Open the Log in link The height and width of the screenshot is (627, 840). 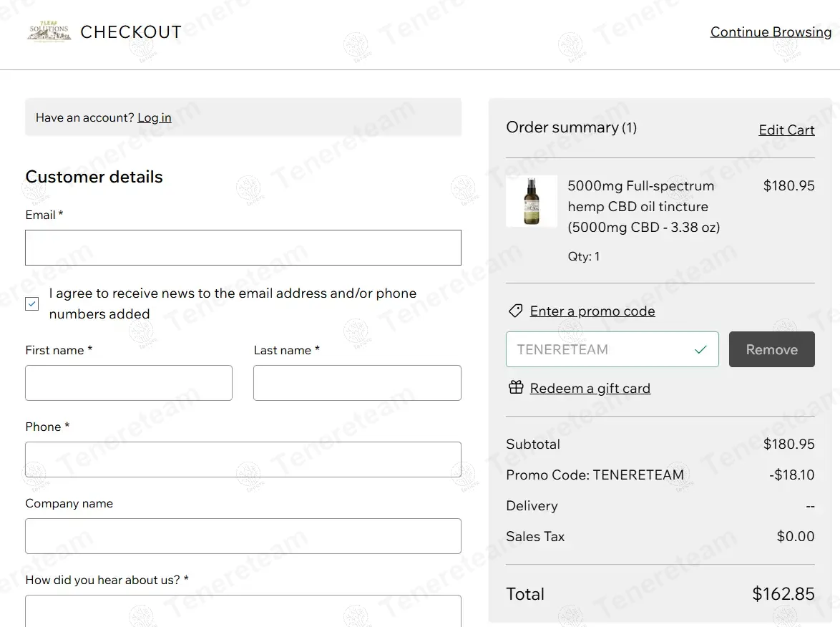pos(155,117)
